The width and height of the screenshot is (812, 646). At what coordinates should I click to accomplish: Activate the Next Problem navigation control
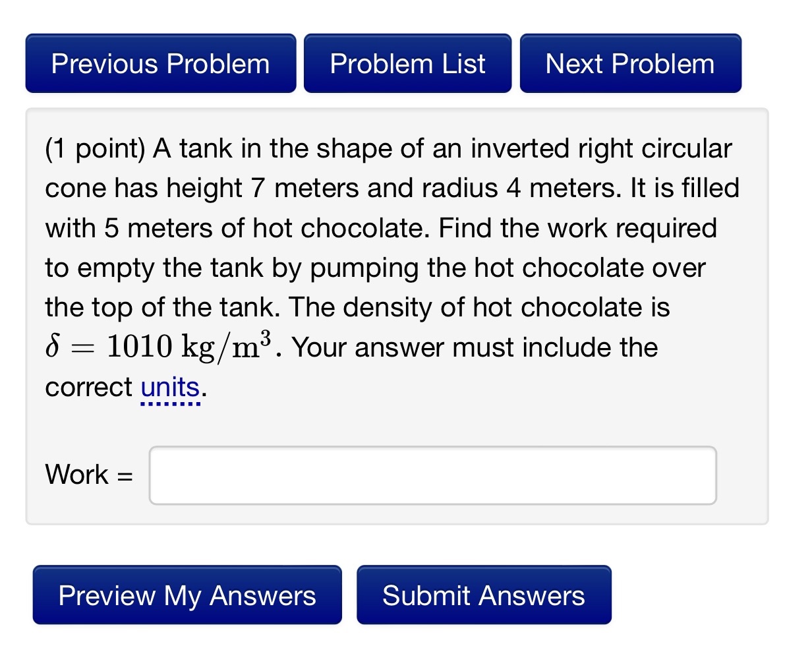click(x=629, y=63)
